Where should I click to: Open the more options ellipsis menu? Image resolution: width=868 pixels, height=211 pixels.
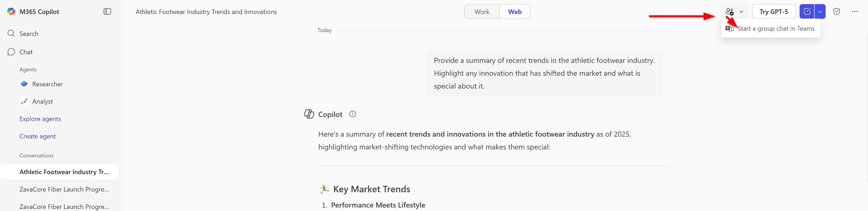[x=855, y=11]
